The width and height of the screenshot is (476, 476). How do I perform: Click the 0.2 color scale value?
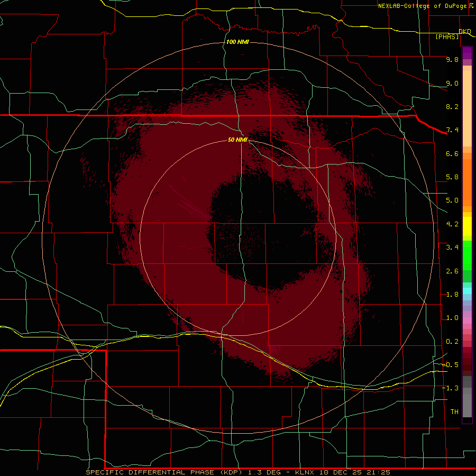coord(452,342)
